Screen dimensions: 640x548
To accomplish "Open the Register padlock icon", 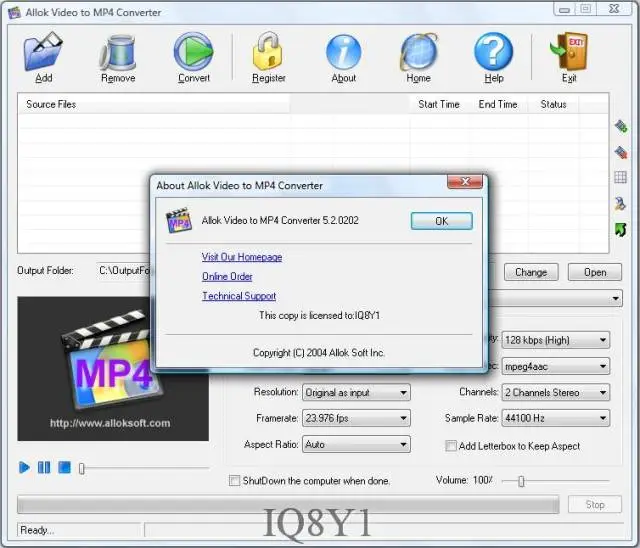I will coord(268,51).
